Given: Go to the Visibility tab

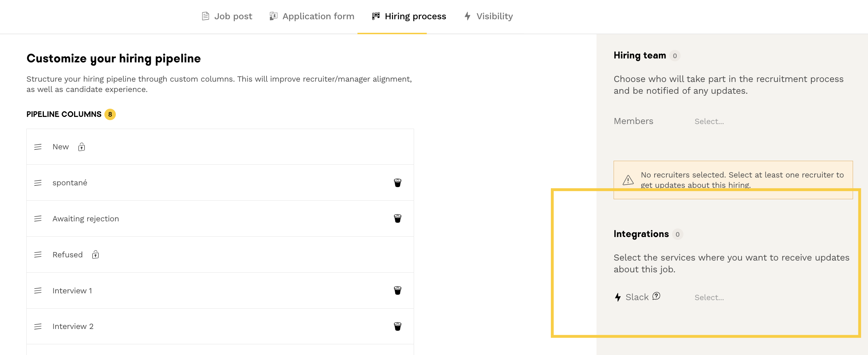Looking at the screenshot, I should click(489, 16).
